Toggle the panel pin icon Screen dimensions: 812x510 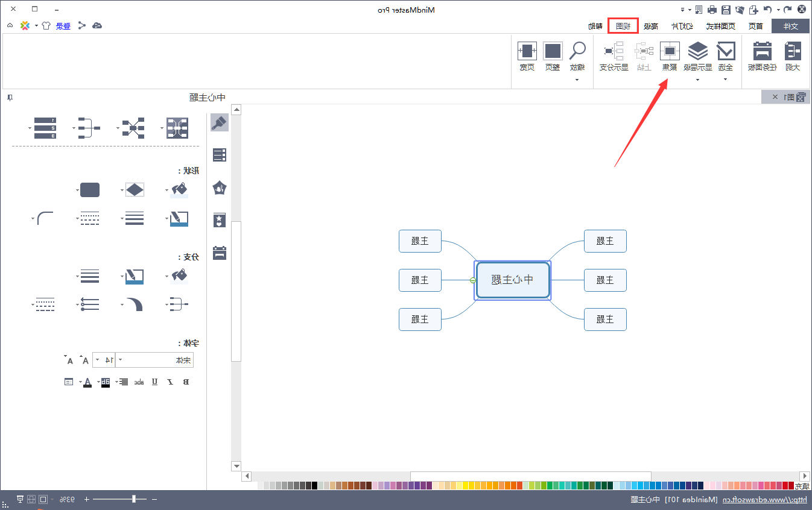pyautogui.click(x=10, y=98)
